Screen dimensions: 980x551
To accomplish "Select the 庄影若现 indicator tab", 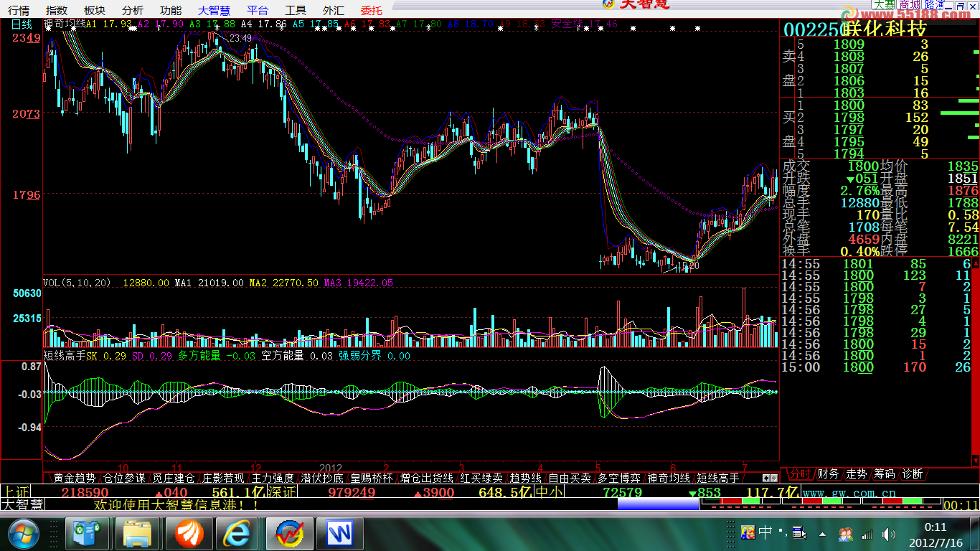I will (x=223, y=478).
